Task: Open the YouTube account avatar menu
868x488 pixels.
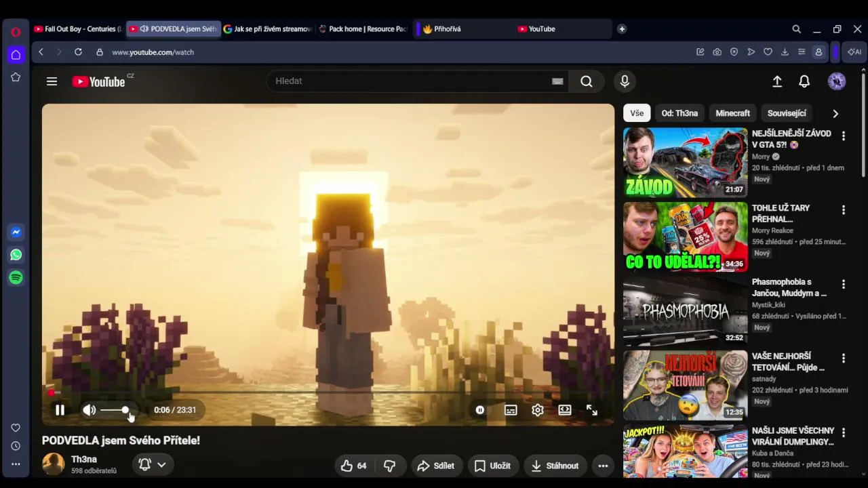Action: click(837, 81)
